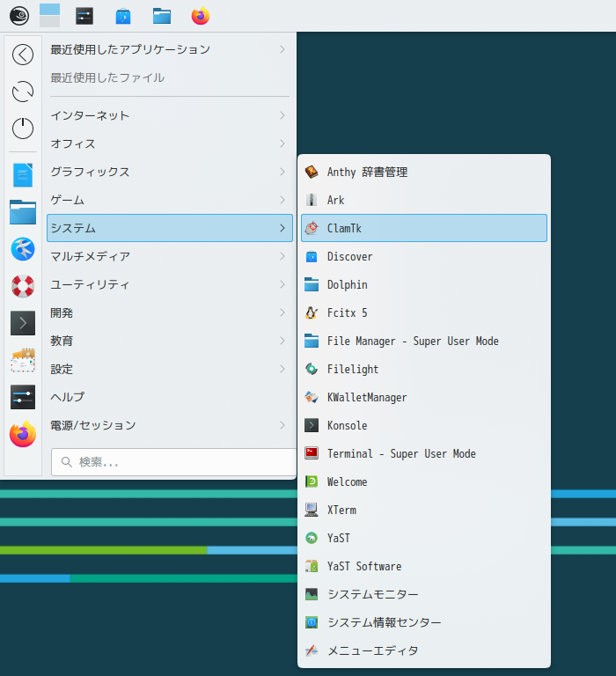
Task: Open KWalletManager
Action: coord(424,397)
